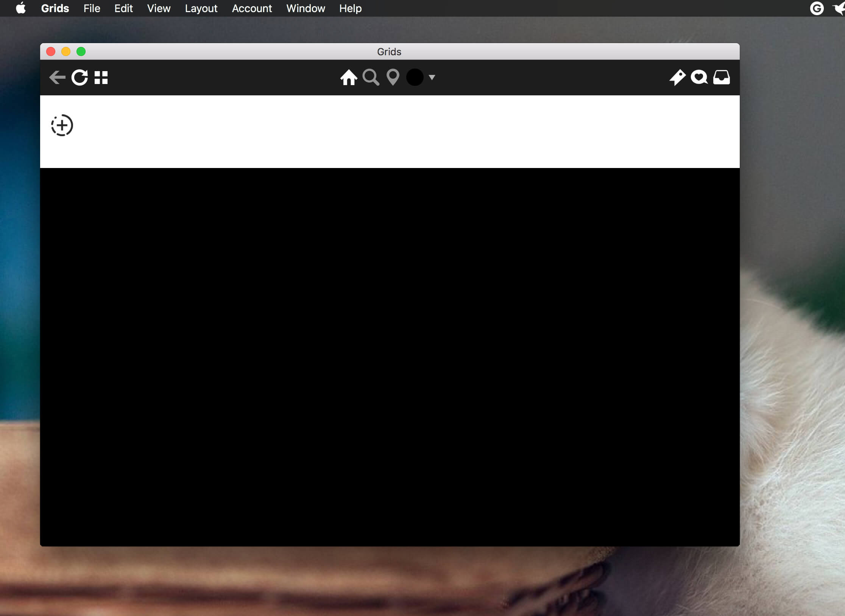Click the Grid layout view icon
Image resolution: width=845 pixels, height=616 pixels.
coord(102,78)
